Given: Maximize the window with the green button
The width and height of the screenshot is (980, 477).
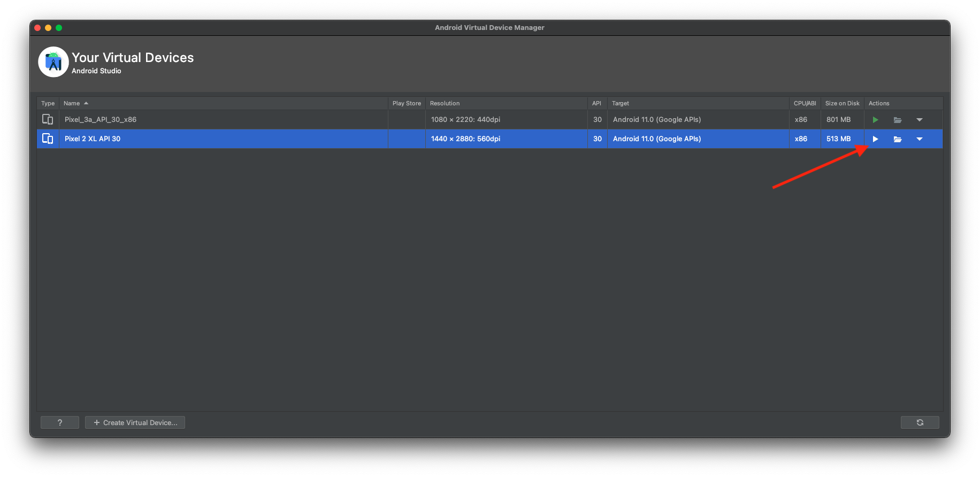Looking at the screenshot, I should click(x=59, y=28).
